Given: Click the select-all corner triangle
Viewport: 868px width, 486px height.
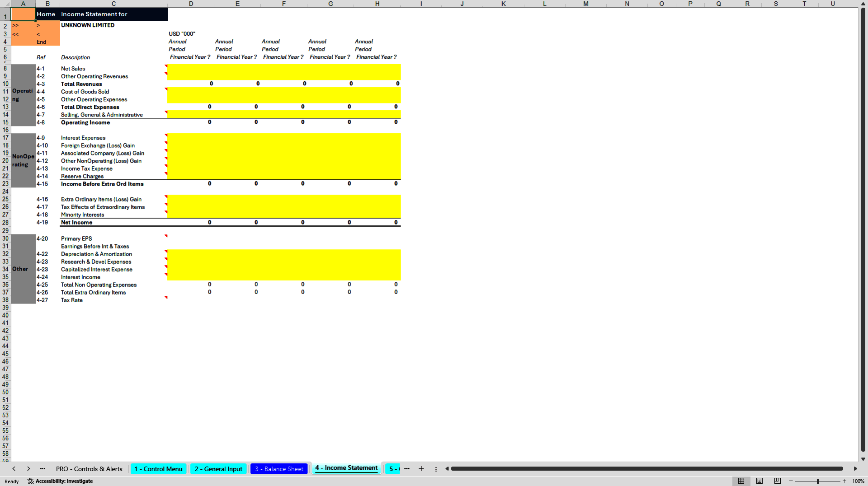Looking at the screenshot, I should click(5, 4).
